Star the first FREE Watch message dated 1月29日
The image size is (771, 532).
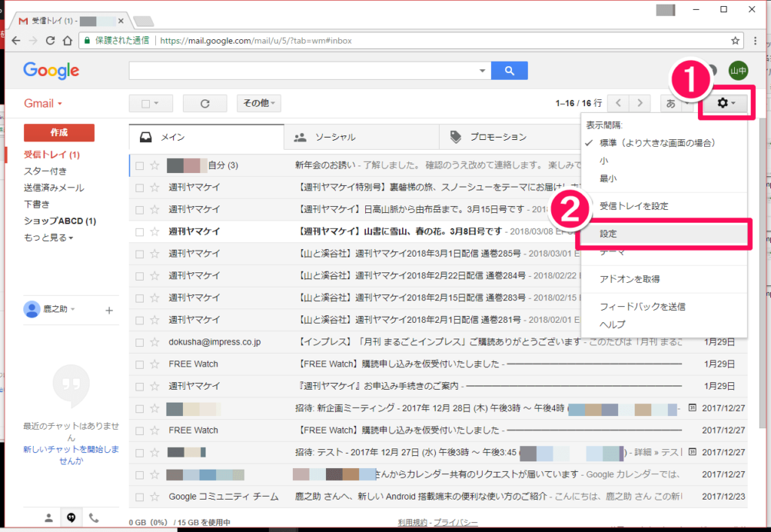point(155,364)
